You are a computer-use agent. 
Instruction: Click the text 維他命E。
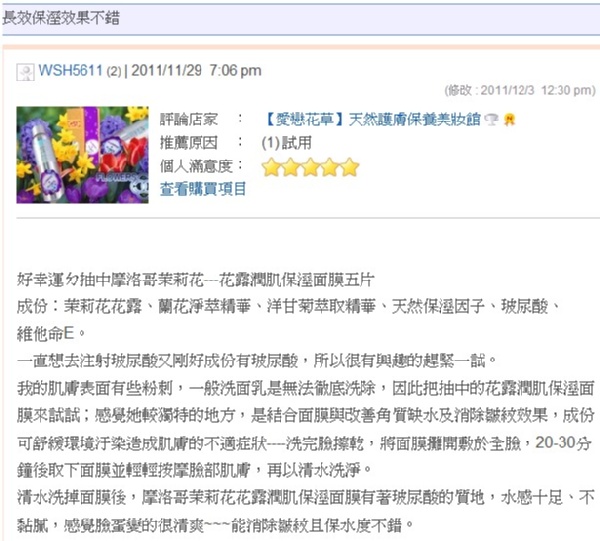pos(51,334)
